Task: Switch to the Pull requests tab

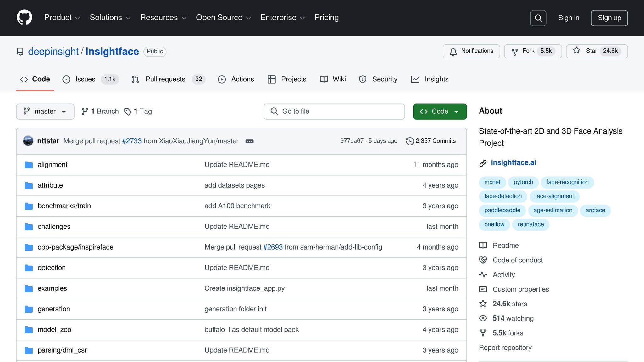Action: click(x=168, y=79)
